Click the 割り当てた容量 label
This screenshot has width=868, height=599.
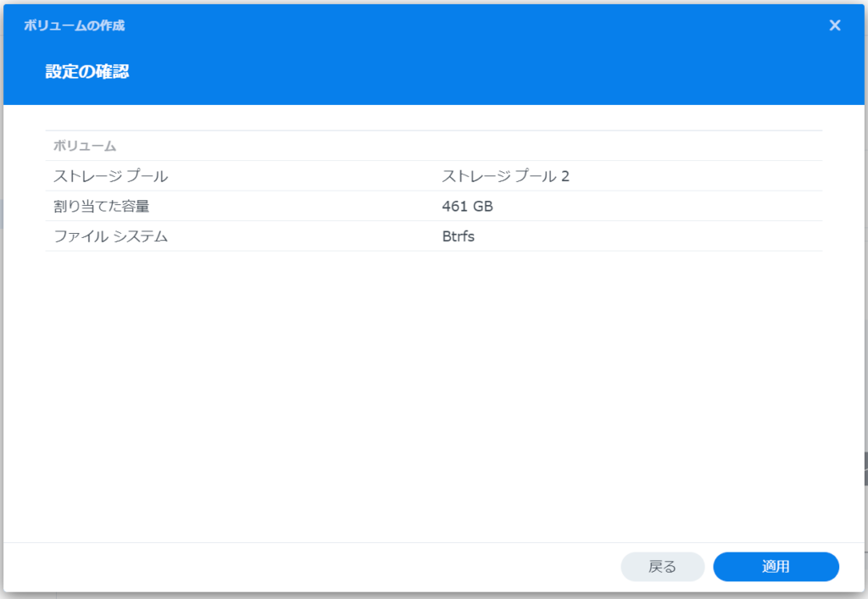point(102,207)
